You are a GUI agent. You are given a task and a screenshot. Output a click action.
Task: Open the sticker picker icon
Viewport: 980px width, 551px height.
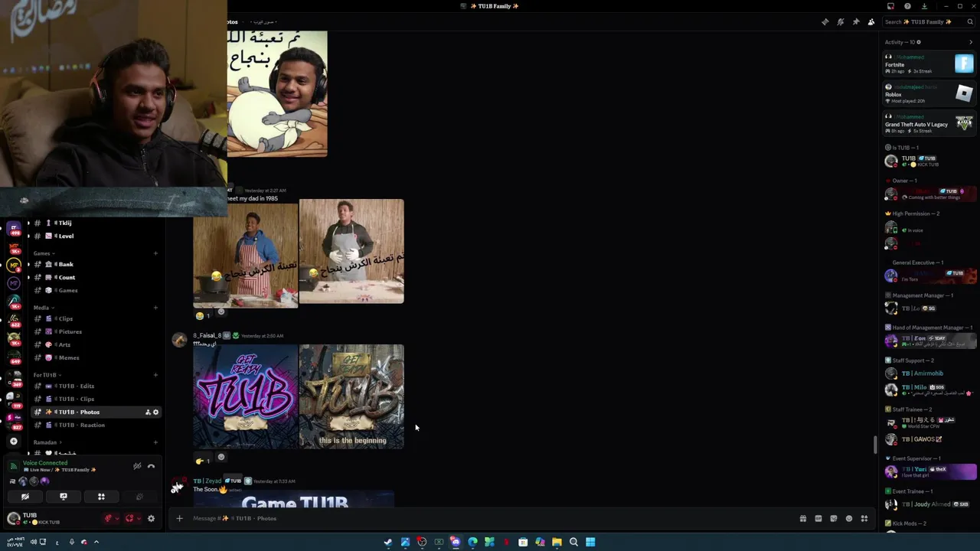tap(834, 518)
